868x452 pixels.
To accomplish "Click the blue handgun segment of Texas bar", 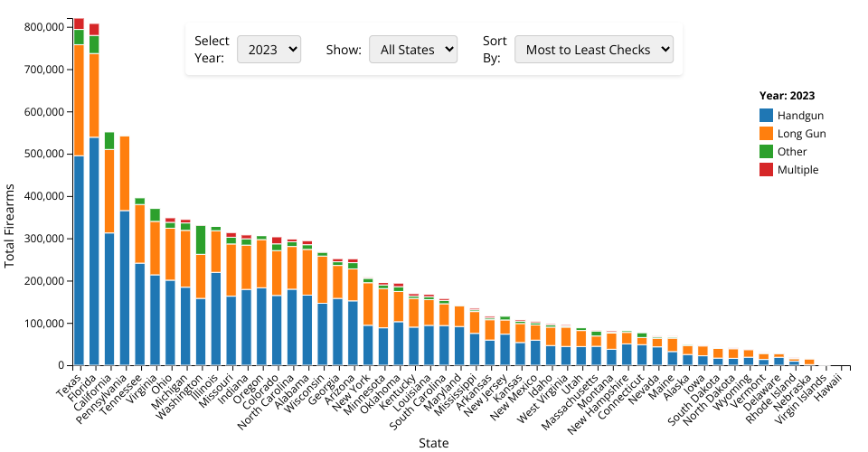I will pyautogui.click(x=79, y=260).
